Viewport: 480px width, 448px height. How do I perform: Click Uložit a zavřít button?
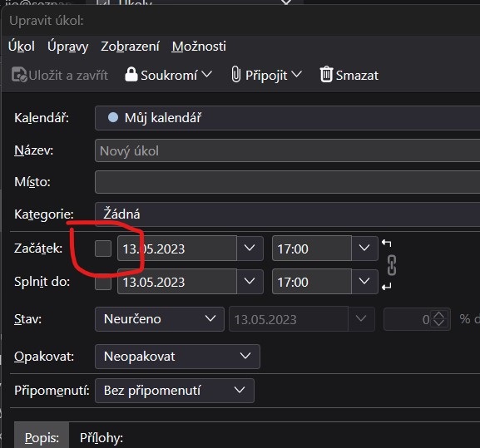[x=60, y=75]
